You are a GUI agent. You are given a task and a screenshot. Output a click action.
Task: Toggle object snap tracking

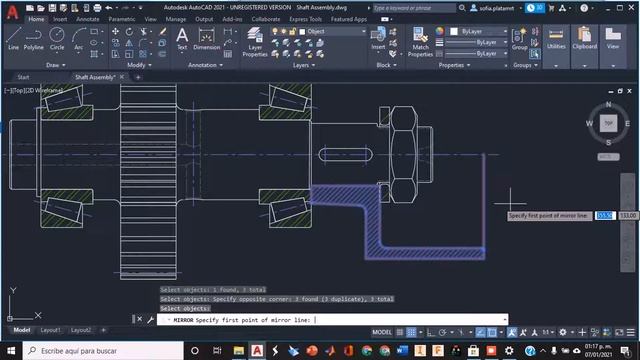coord(480,332)
